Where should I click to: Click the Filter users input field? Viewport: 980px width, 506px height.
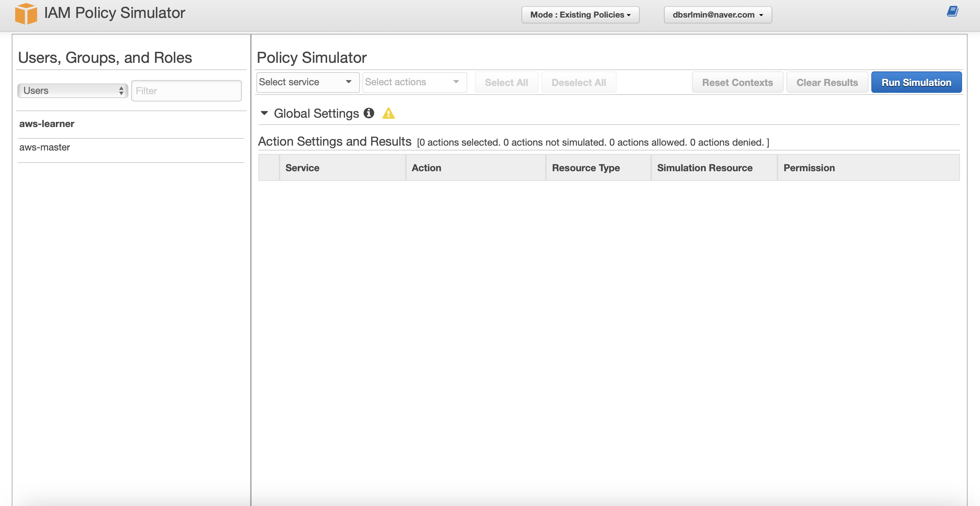click(186, 90)
